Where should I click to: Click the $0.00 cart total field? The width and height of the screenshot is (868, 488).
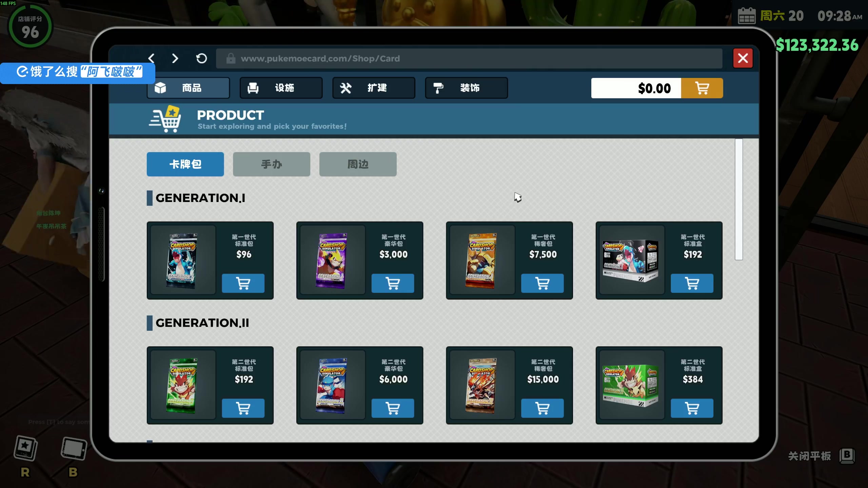click(636, 88)
